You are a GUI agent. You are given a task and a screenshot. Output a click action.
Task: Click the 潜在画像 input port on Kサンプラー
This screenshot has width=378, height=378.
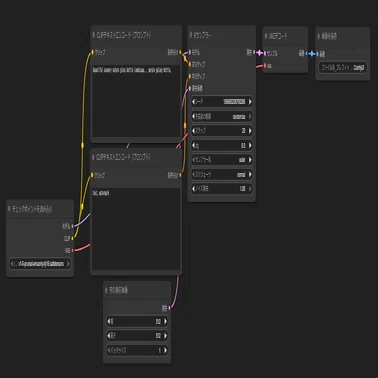tap(190, 88)
